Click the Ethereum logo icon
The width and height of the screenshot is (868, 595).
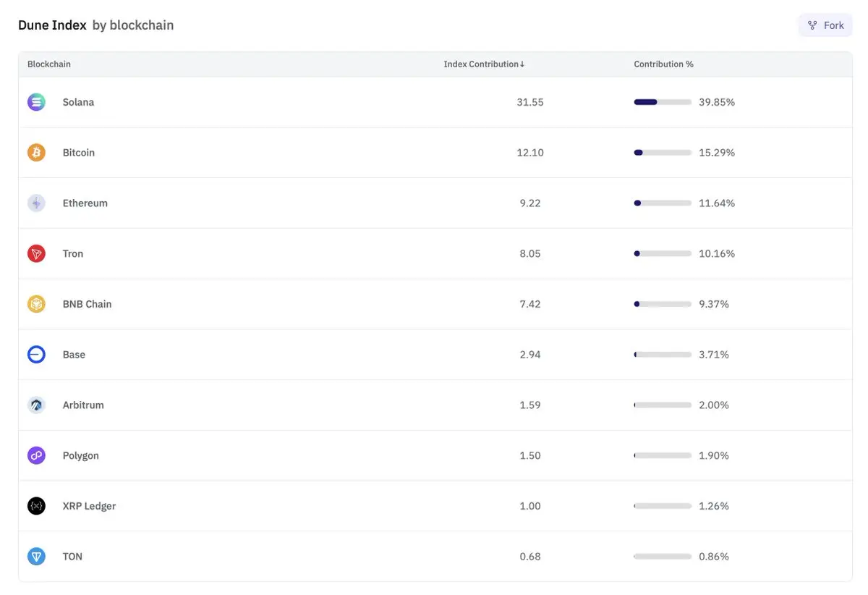(x=36, y=203)
